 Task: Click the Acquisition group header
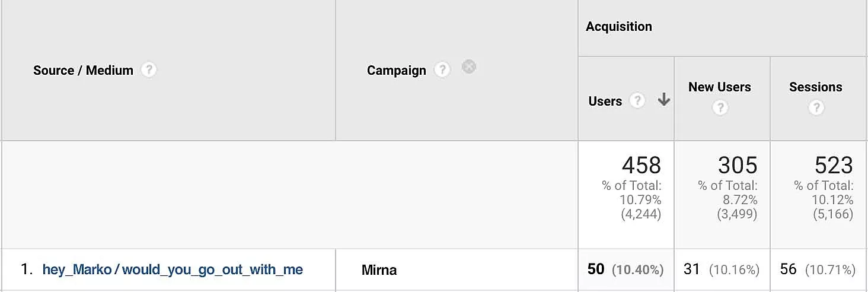(x=618, y=27)
